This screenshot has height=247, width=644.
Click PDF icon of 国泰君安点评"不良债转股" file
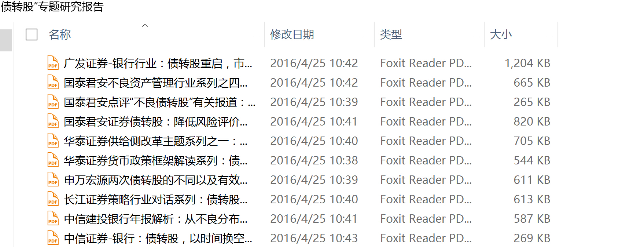[53, 102]
